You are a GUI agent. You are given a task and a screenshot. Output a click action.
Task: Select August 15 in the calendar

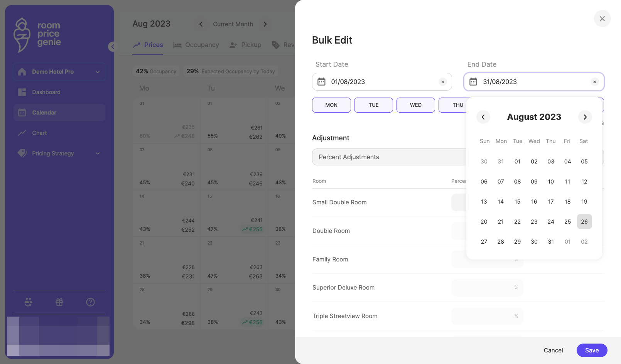click(x=517, y=202)
